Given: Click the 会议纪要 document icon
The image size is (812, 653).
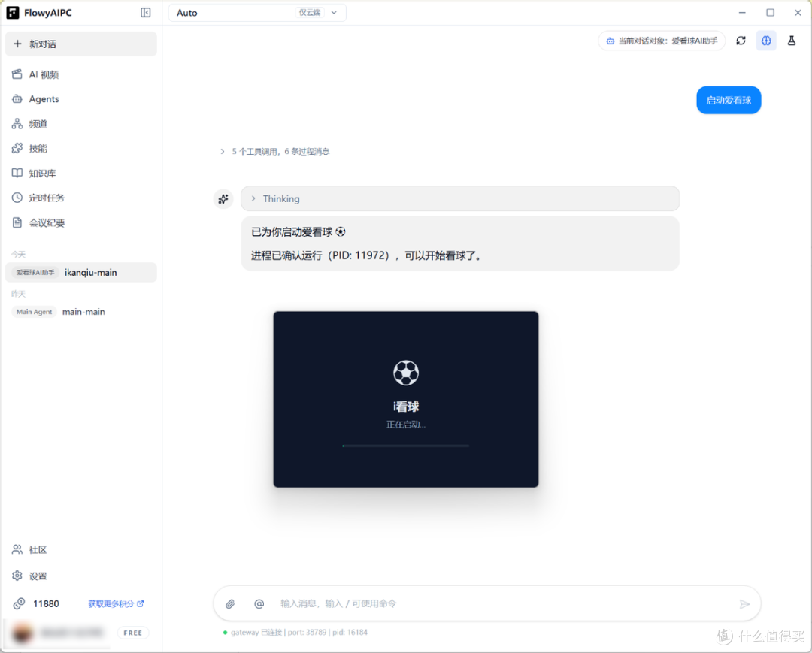Looking at the screenshot, I should pyautogui.click(x=17, y=222).
